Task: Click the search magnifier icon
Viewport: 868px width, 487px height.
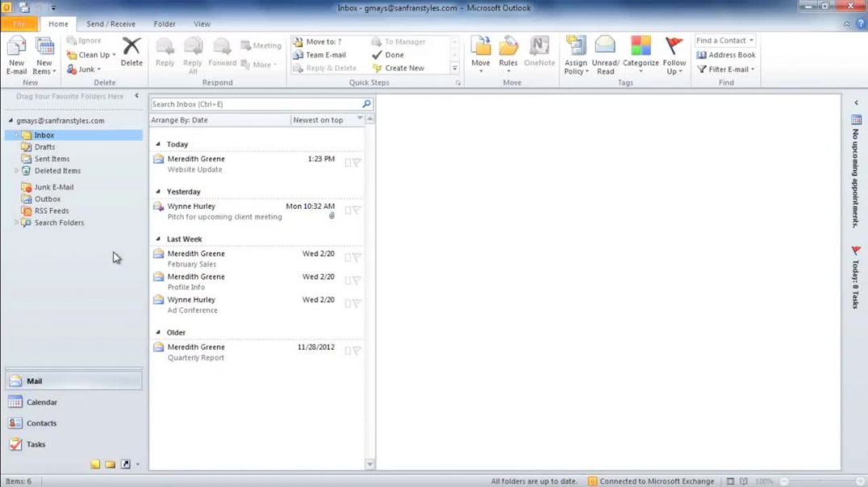Action: 366,104
